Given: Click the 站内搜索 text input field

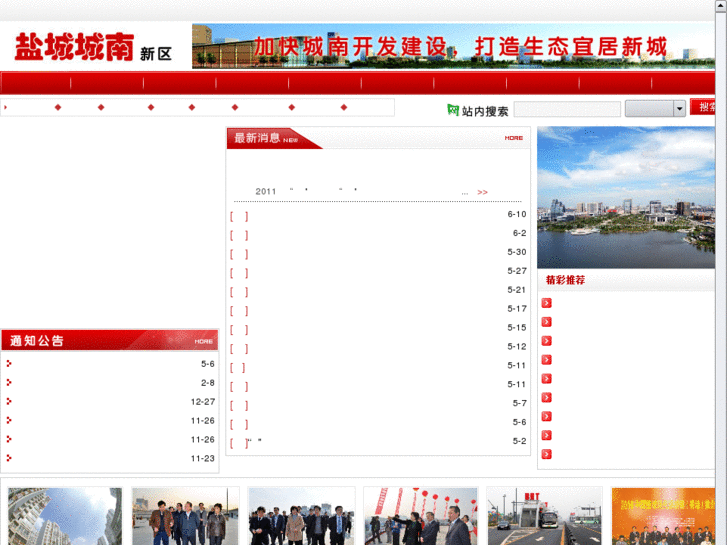Looking at the screenshot, I should (x=567, y=109).
